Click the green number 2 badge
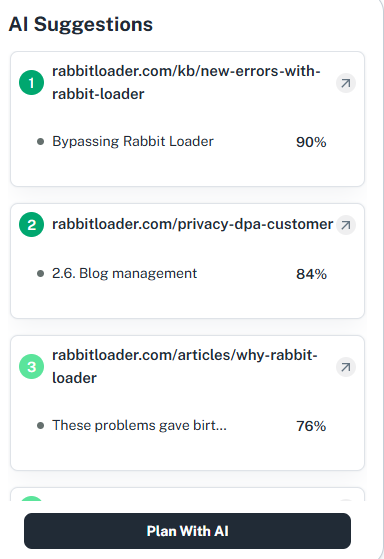The image size is (384, 559). (x=31, y=225)
